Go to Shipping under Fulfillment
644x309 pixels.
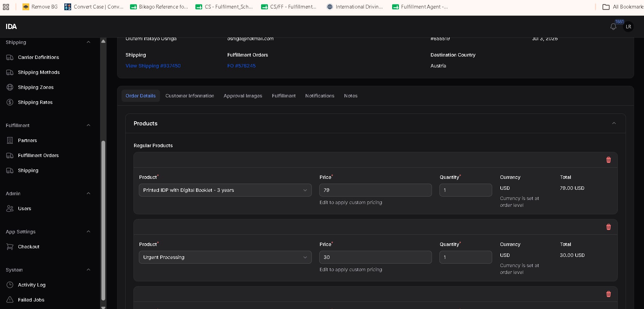point(28,170)
